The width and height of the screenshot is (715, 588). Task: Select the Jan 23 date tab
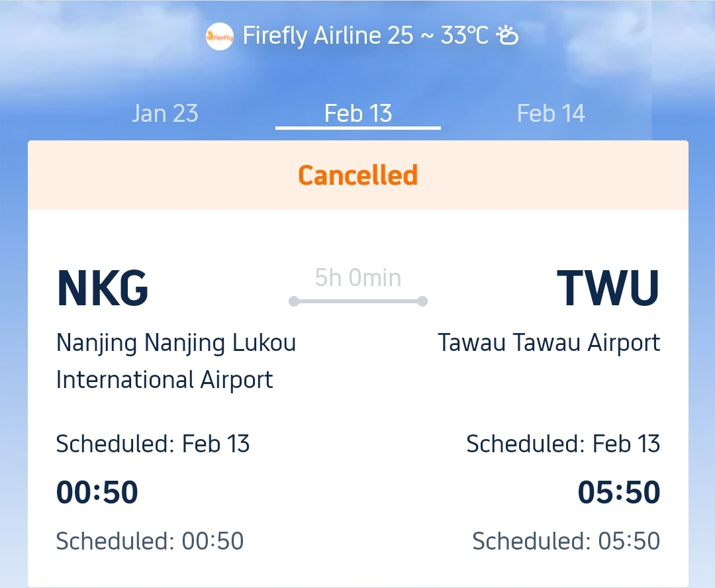165,113
